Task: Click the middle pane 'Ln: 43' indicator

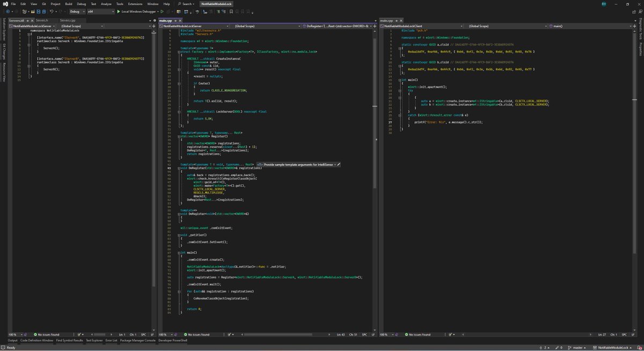Action: [340, 334]
